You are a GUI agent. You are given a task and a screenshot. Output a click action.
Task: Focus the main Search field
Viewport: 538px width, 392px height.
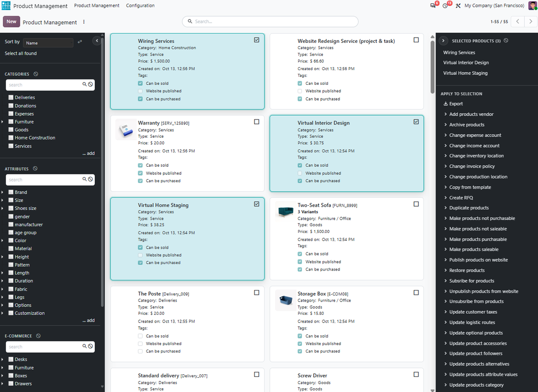(x=270, y=21)
